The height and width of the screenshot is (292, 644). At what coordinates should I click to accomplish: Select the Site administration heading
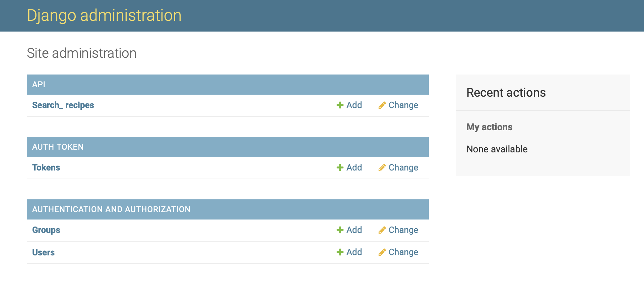tap(82, 53)
